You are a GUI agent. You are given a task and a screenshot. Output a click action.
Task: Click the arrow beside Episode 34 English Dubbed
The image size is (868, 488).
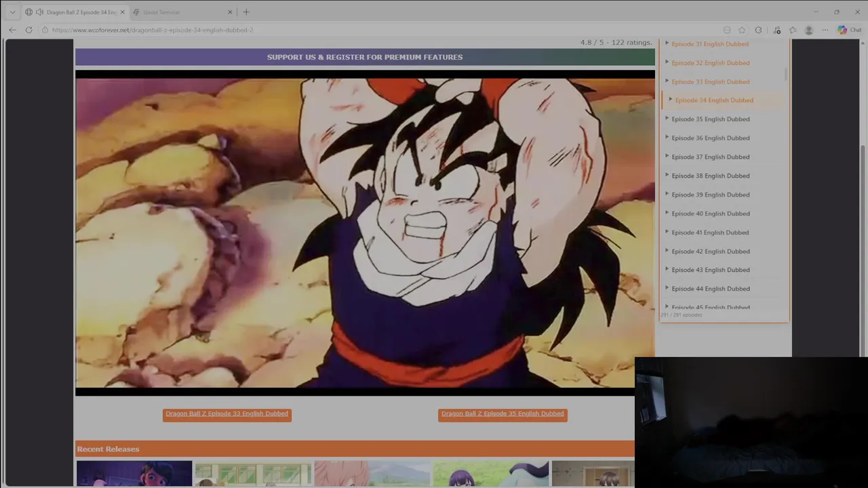pyautogui.click(x=671, y=100)
